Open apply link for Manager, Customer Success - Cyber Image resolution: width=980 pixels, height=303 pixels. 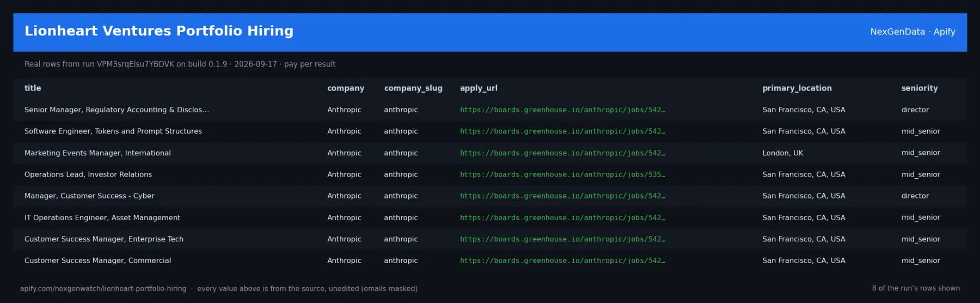562,196
